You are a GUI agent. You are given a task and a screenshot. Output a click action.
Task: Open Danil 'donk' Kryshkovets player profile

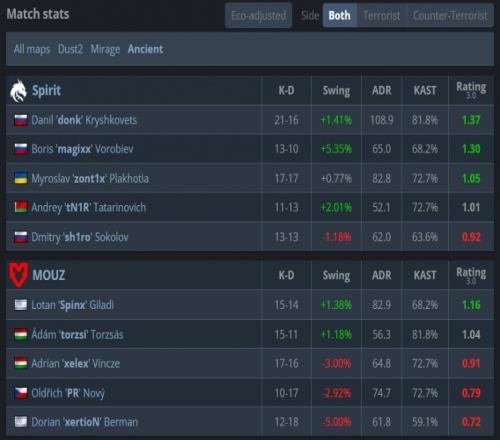pyautogui.click(x=84, y=120)
